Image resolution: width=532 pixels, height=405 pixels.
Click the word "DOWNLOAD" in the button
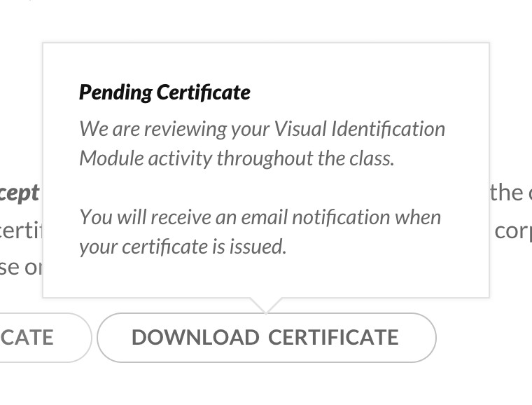[195, 338]
